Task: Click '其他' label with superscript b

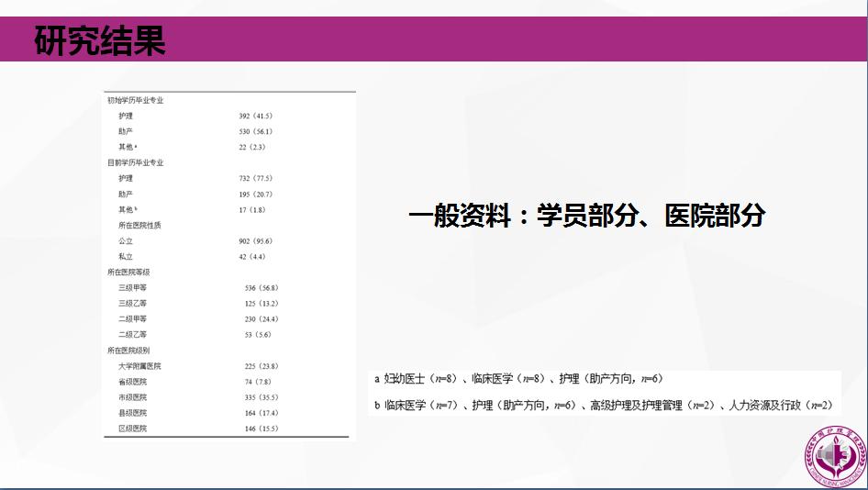Action: click(126, 210)
